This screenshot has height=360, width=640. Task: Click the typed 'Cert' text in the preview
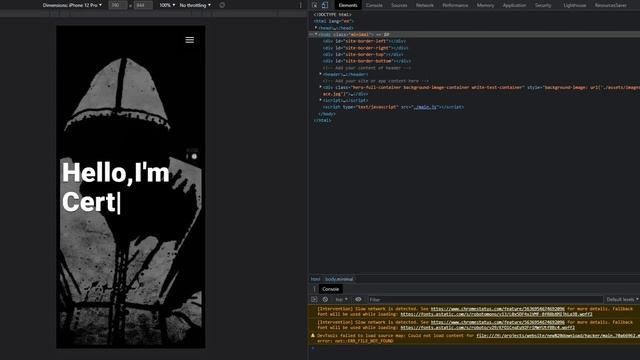[x=89, y=202]
